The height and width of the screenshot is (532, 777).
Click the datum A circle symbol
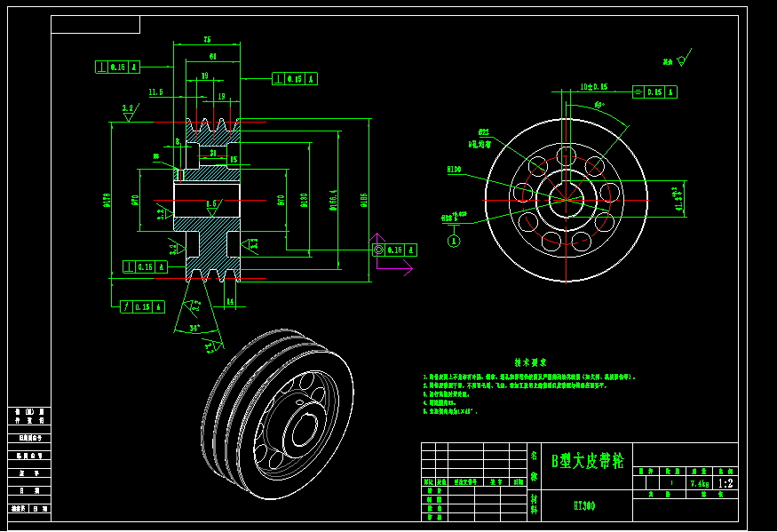[x=454, y=240]
